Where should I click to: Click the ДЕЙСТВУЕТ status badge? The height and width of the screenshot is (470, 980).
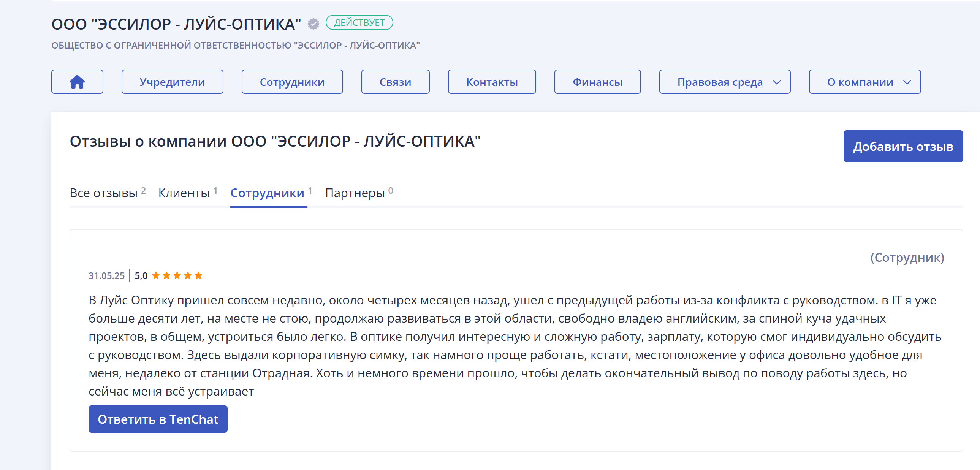pos(359,22)
